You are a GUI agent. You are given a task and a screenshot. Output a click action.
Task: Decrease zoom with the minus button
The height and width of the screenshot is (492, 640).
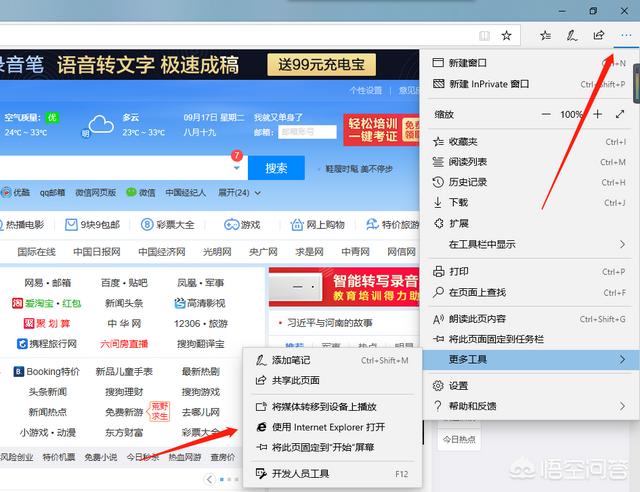point(546,114)
